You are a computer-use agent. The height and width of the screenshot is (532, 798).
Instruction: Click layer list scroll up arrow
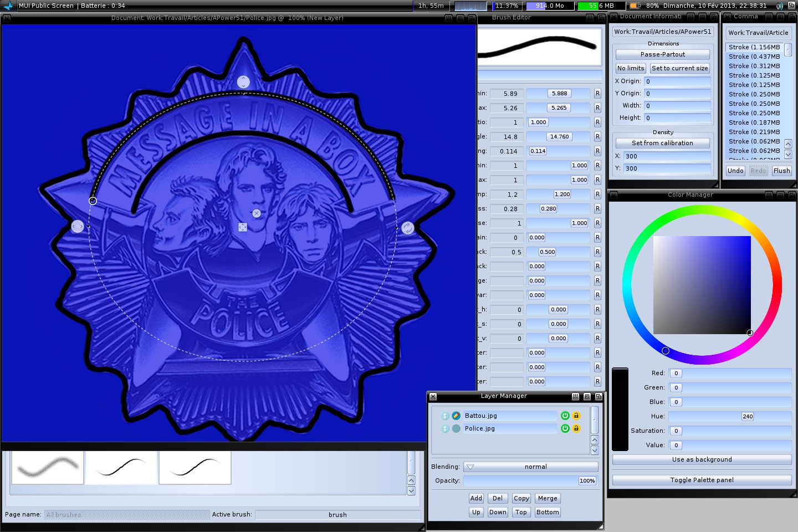tap(595, 440)
